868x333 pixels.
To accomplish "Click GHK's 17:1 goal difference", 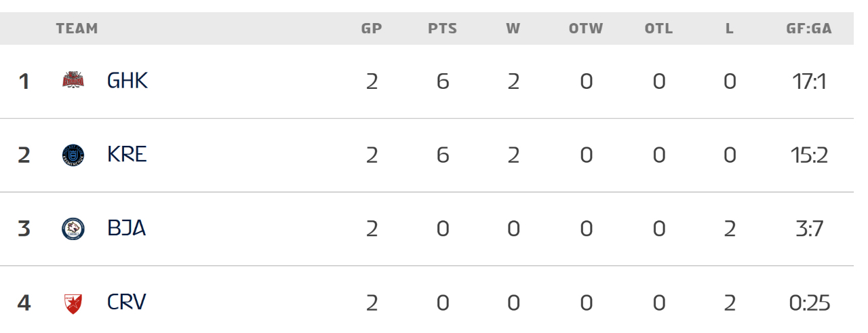I will click(x=809, y=81).
